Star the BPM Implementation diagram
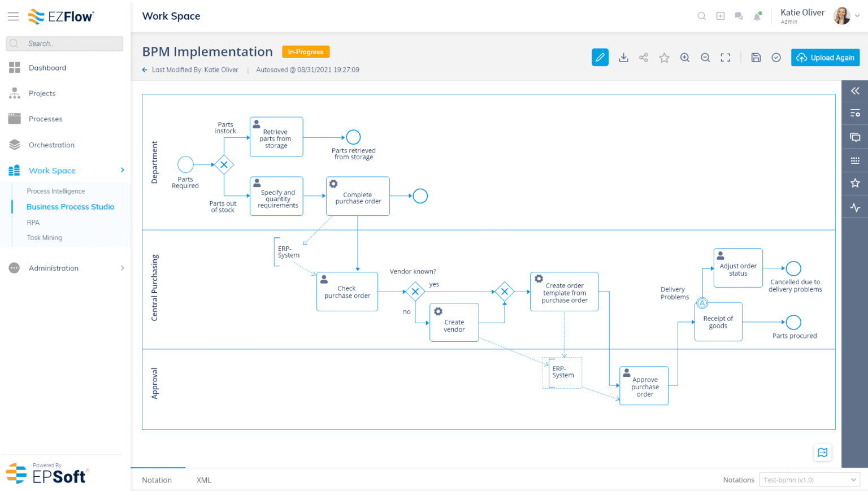This screenshot has width=868, height=491. tap(664, 57)
